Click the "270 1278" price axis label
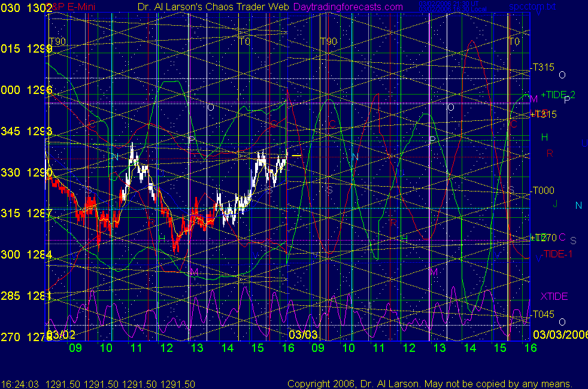This screenshot has width=588, height=389. click(x=26, y=338)
